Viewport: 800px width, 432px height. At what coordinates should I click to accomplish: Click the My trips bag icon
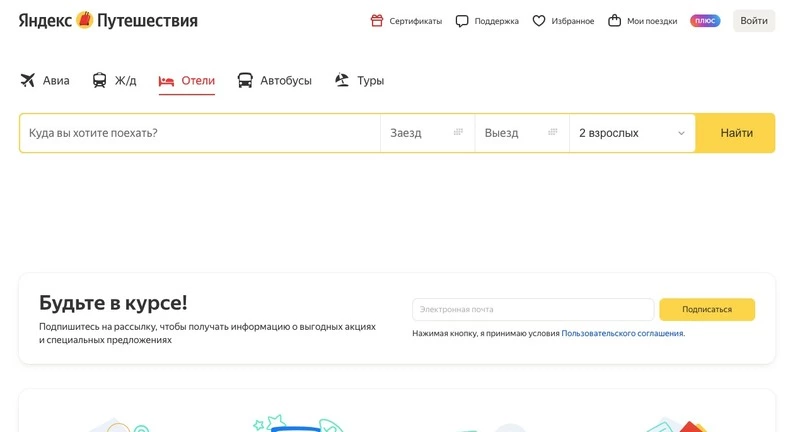click(x=615, y=21)
